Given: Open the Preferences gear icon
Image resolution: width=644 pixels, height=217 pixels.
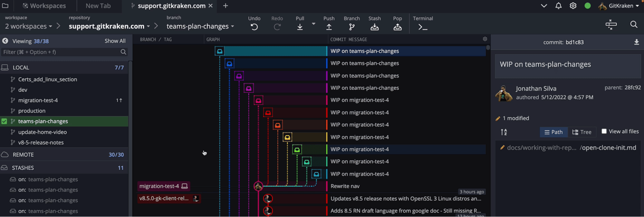Looking at the screenshot, I should 573,6.
